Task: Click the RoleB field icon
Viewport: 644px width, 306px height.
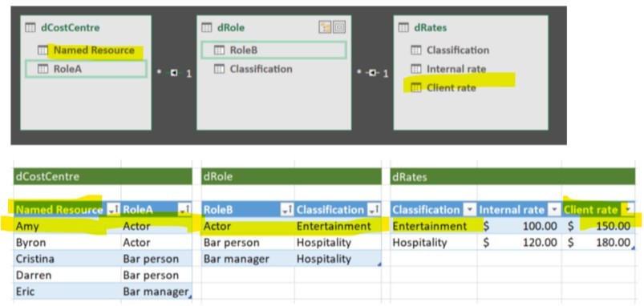Action: pos(219,50)
